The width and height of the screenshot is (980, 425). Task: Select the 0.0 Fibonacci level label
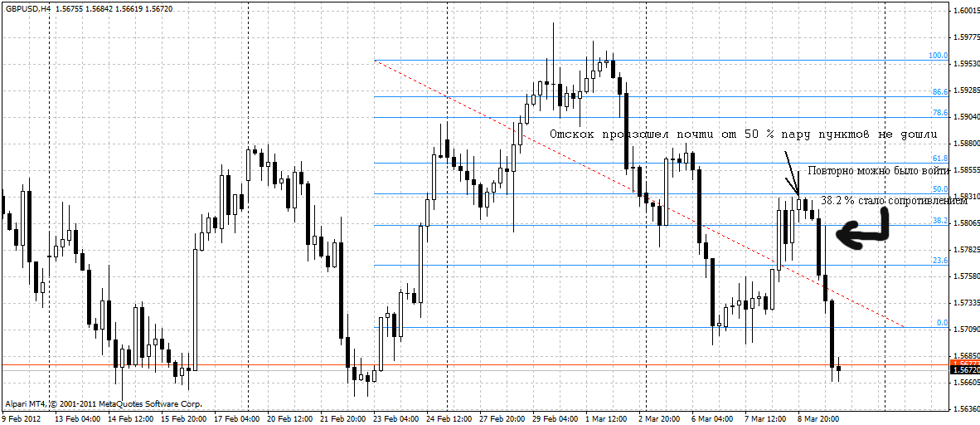943,323
